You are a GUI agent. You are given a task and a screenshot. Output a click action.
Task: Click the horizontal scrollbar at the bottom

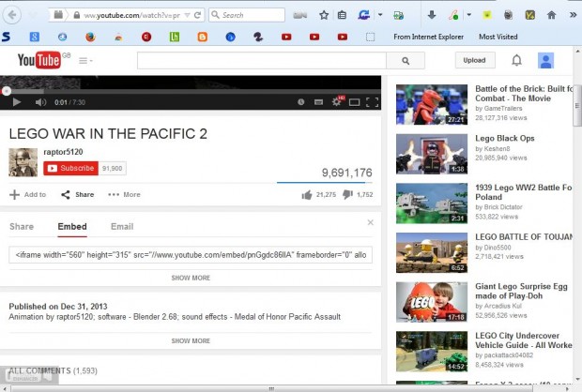pyautogui.click(x=271, y=388)
